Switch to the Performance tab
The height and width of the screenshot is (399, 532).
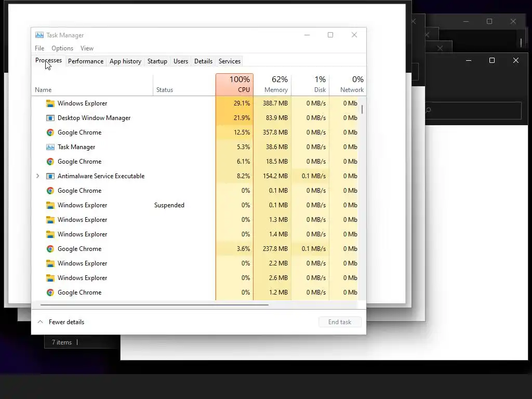[x=86, y=61]
